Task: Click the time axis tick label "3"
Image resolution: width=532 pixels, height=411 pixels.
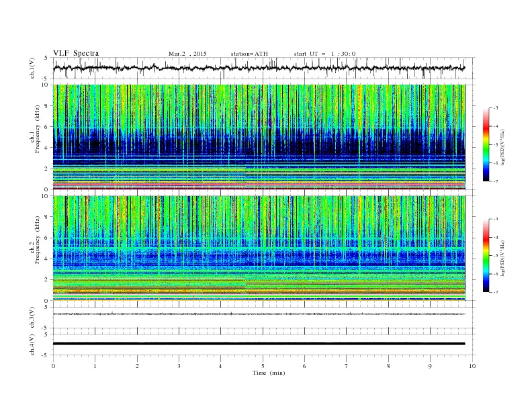Action: pyautogui.click(x=179, y=366)
